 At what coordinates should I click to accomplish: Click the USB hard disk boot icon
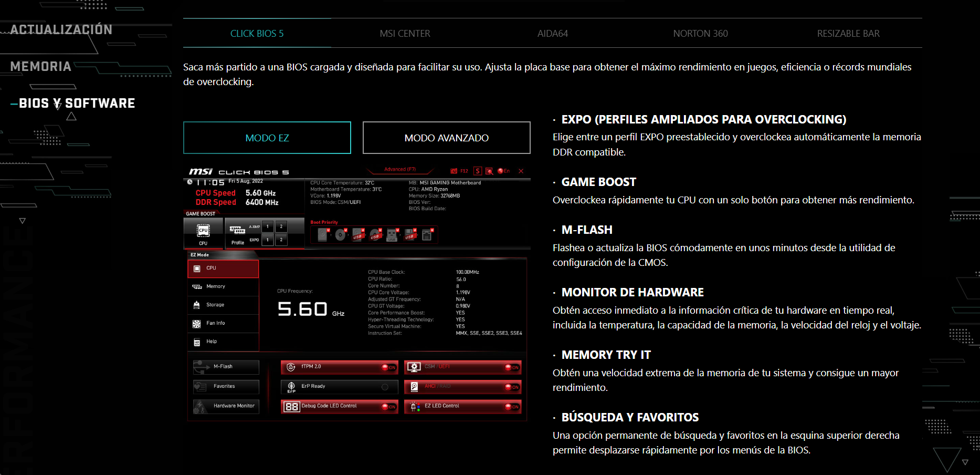[x=358, y=234]
